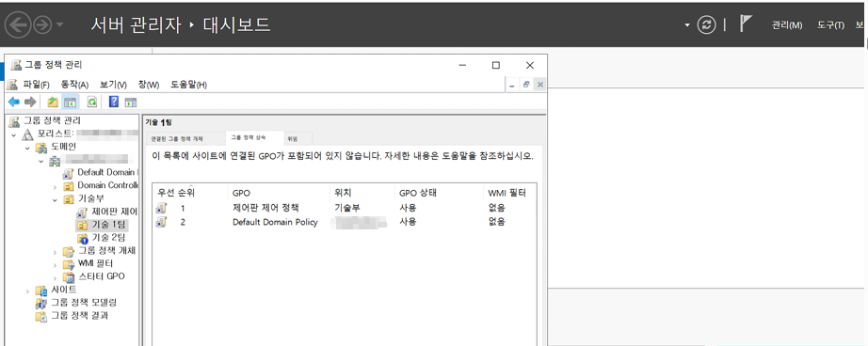
Task: Open the 동작(A) menu
Action: coord(74,85)
